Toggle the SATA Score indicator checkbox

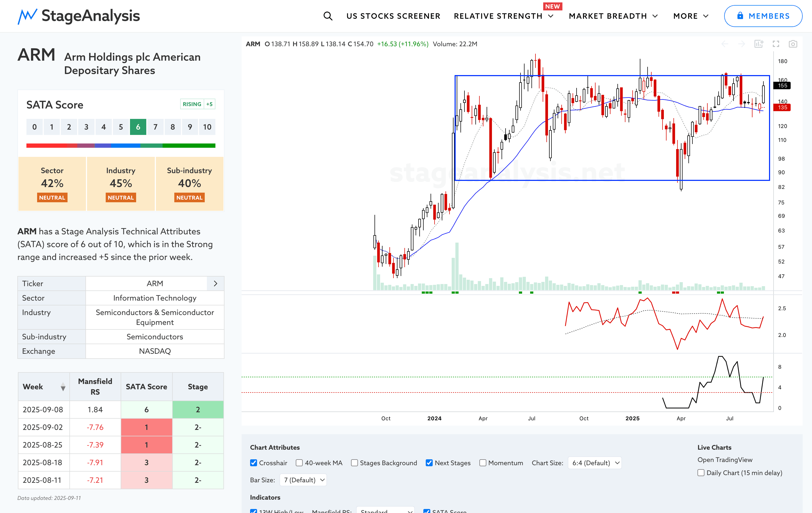tap(427, 511)
